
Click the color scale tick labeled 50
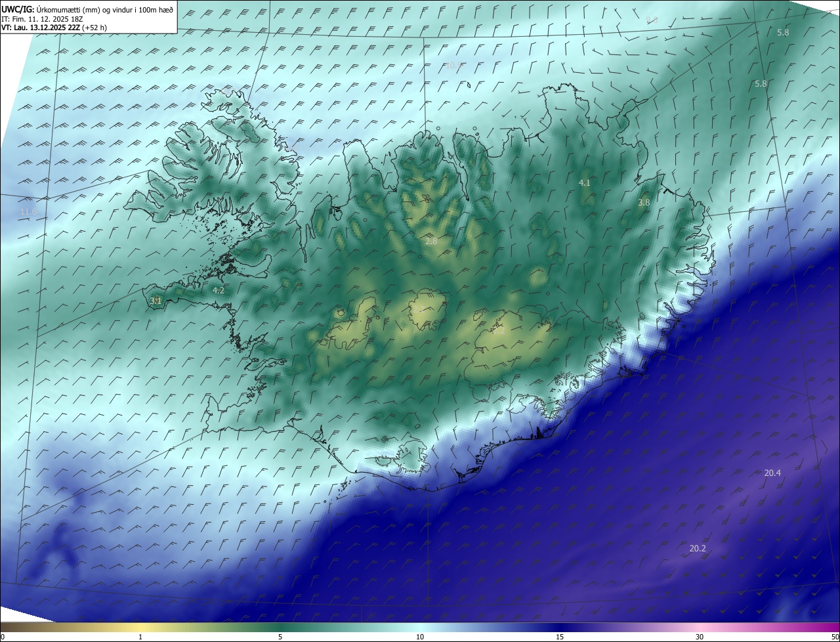(835, 637)
